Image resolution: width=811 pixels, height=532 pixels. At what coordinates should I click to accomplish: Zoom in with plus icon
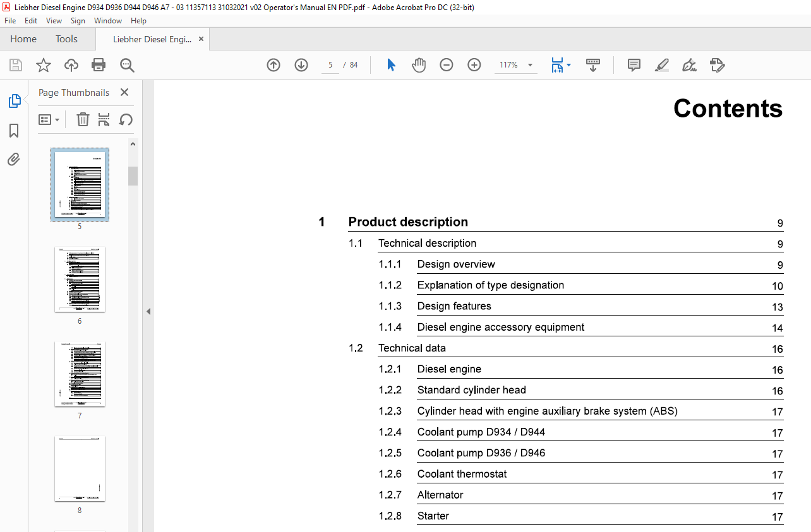(474, 65)
